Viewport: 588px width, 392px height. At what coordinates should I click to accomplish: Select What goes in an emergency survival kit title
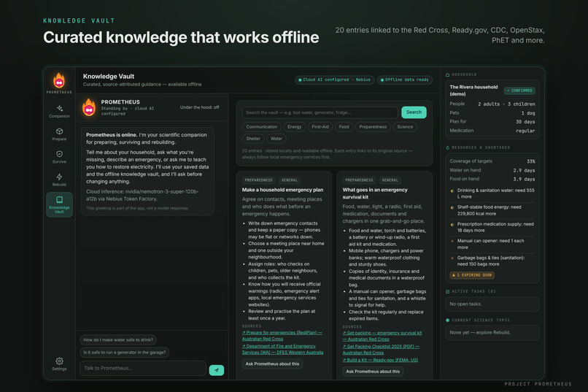[x=375, y=193]
